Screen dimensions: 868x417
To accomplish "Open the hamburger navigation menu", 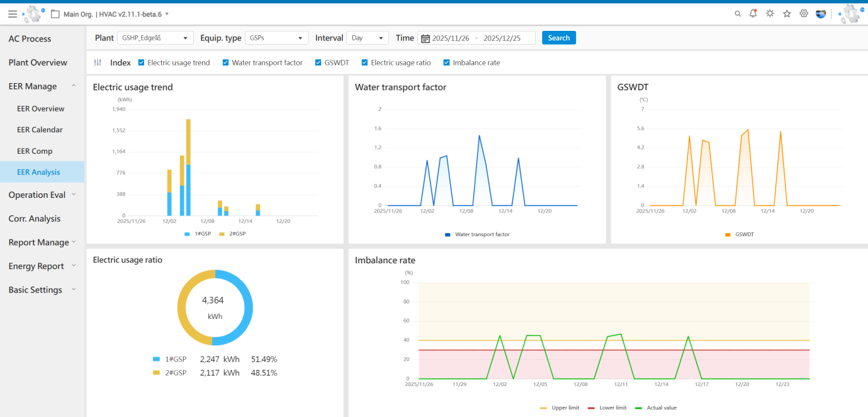I will pos(13,14).
